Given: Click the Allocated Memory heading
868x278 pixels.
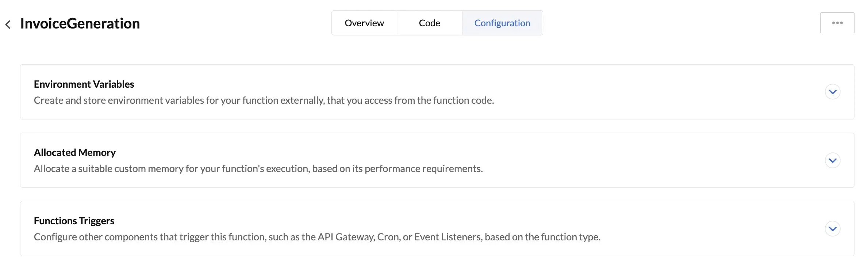Looking at the screenshot, I should click(75, 152).
